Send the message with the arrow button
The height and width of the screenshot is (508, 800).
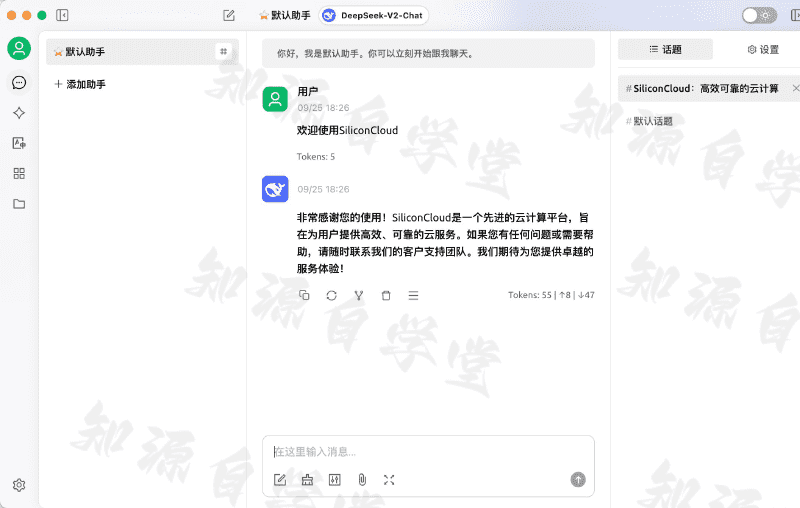point(578,479)
